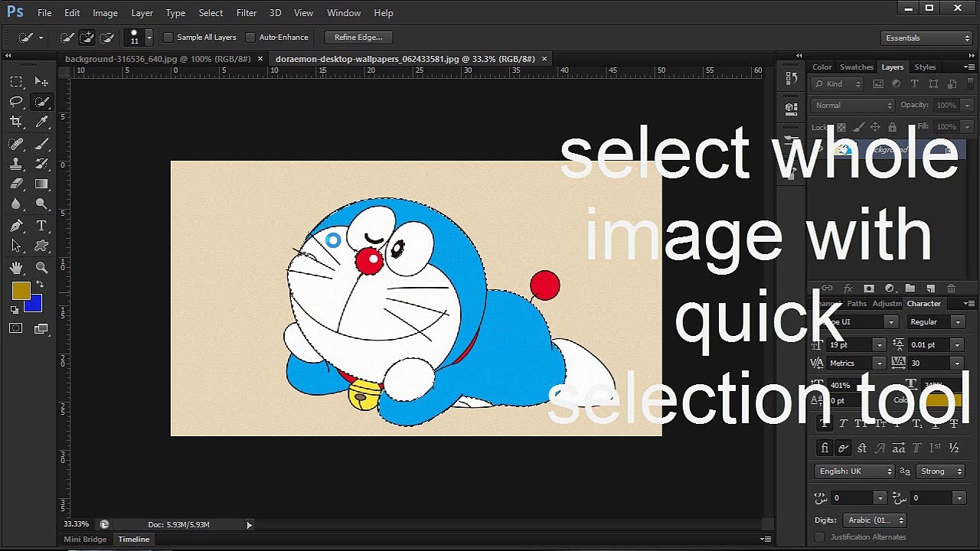This screenshot has height=551, width=980.
Task: Enable Auto-Enhance checkbox
Action: click(x=250, y=37)
